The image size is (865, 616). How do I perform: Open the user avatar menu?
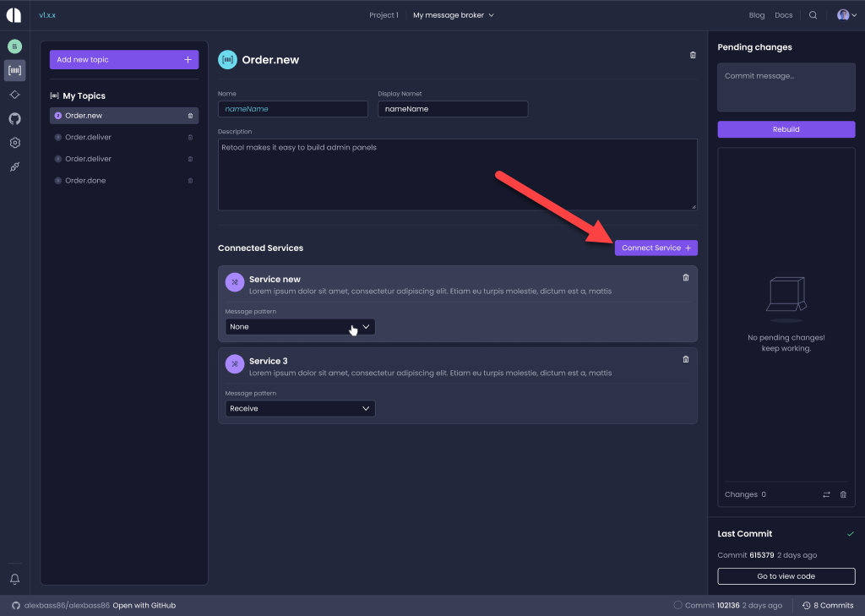pyautogui.click(x=844, y=14)
